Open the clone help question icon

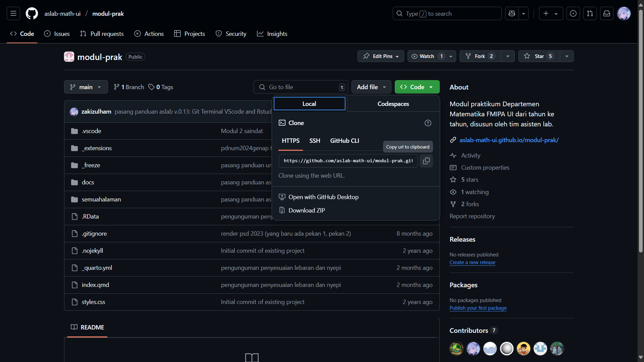pyautogui.click(x=428, y=123)
